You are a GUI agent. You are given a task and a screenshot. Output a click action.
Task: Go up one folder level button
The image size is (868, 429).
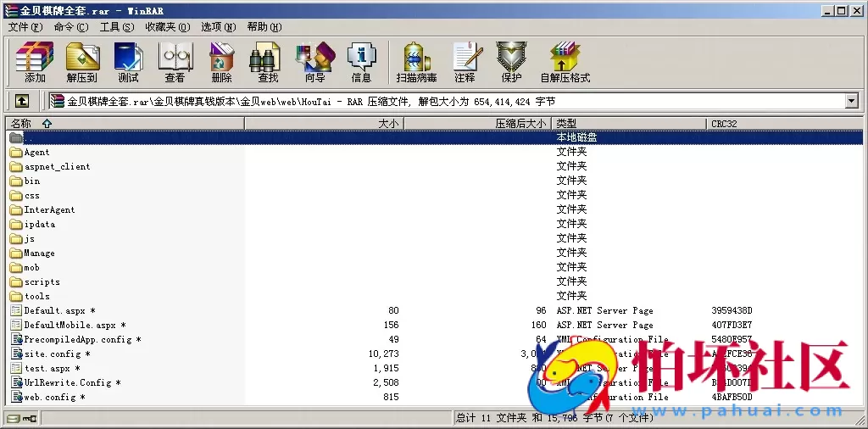(21, 101)
